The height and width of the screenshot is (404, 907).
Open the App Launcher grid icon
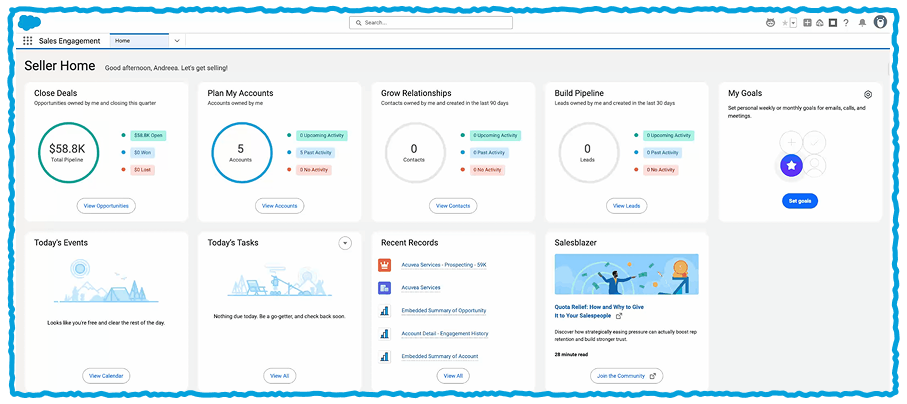tap(27, 41)
